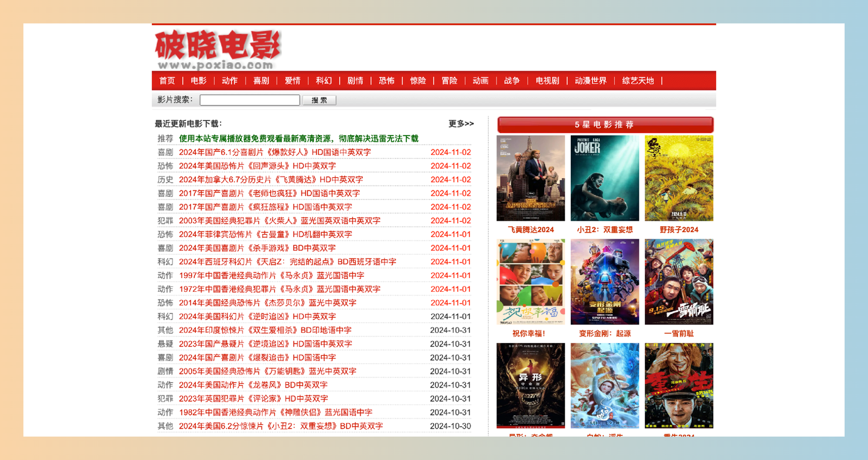The image size is (868, 460).
Task: Open the 《飞黄腾达》 history film link
Action: [x=270, y=179]
